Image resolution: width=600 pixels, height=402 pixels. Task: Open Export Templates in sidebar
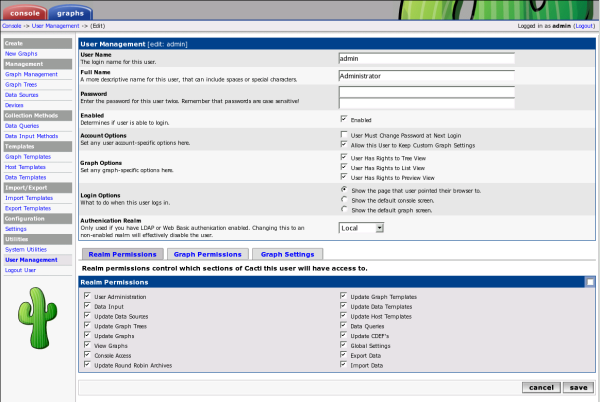(28, 208)
